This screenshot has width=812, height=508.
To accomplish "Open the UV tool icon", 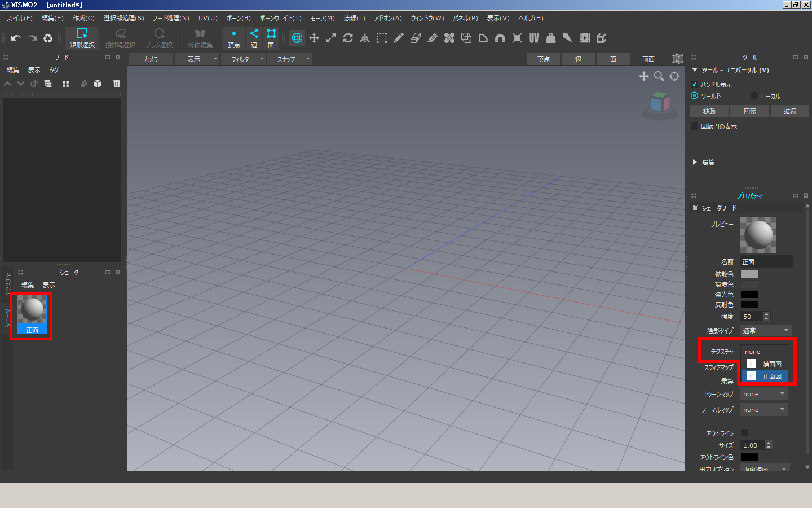I will pyautogui.click(x=534, y=38).
